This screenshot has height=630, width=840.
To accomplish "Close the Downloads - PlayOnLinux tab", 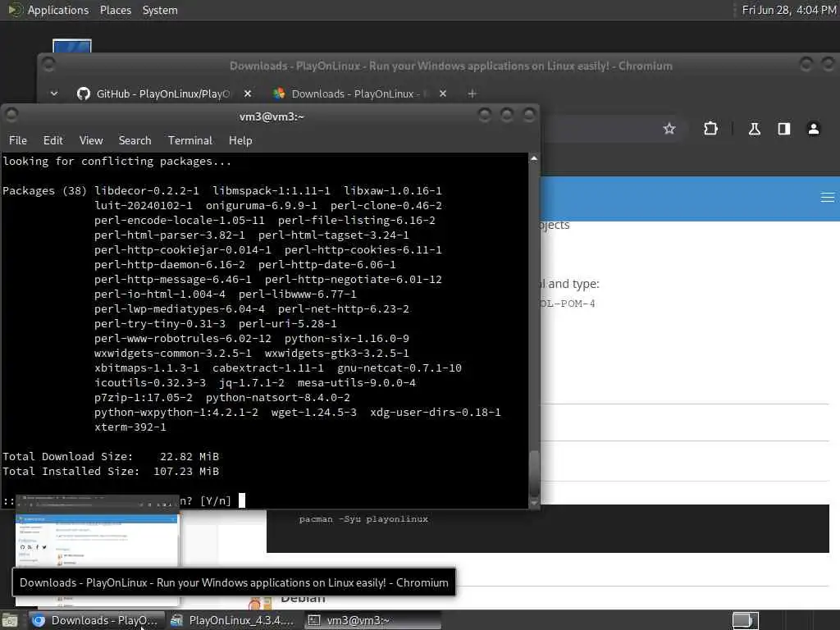I will [442, 94].
